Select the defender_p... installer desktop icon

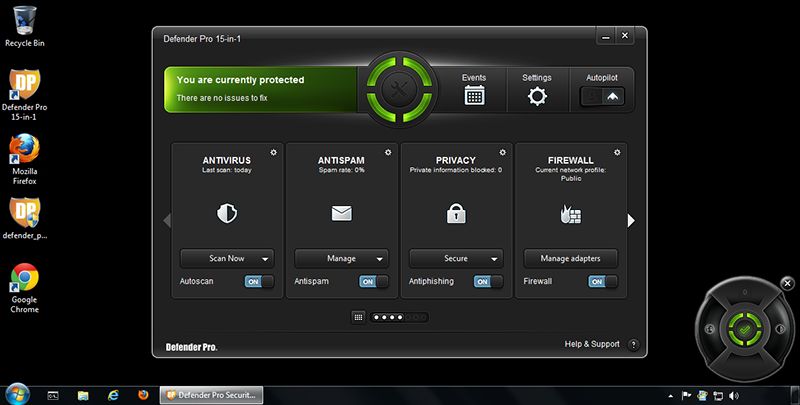tap(24, 218)
